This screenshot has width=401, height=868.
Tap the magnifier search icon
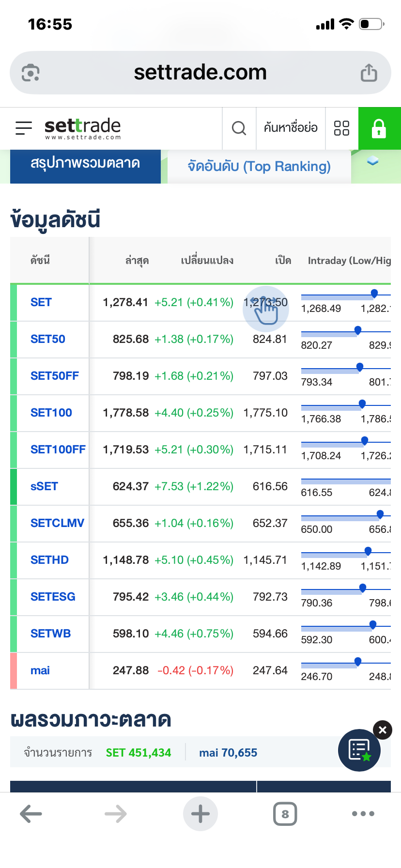coord(239,128)
